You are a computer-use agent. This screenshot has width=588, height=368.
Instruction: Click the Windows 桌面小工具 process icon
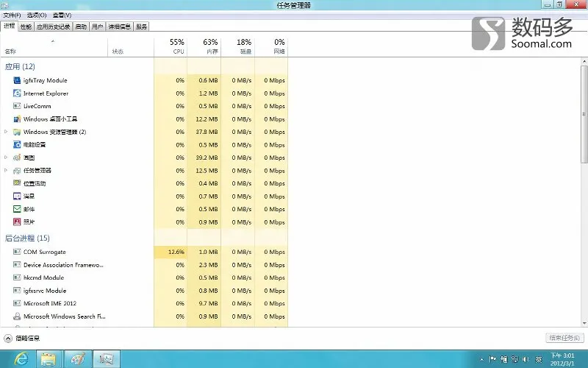pyautogui.click(x=17, y=119)
